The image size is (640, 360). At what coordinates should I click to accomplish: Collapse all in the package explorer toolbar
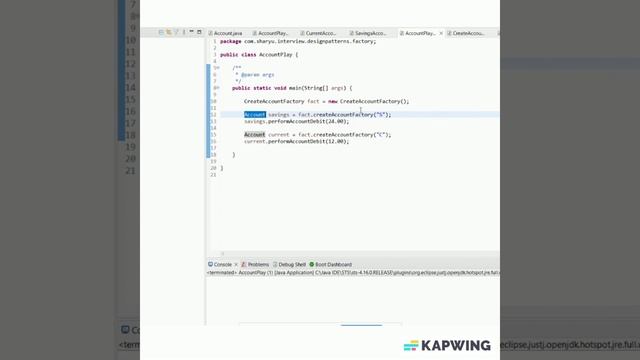161,32
